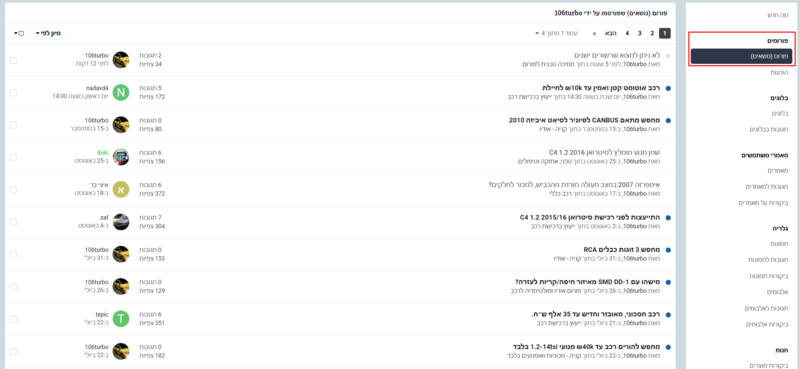Click unread dot beside מחפש להורים רכב עד 40k topic

tap(668, 347)
